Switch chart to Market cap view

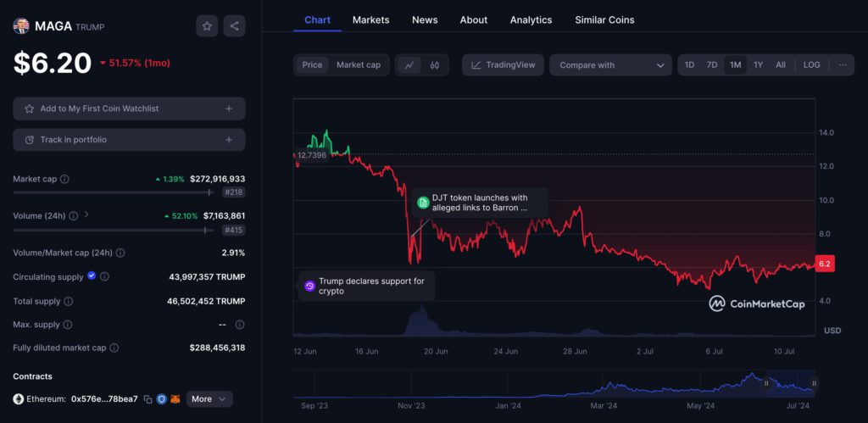click(359, 64)
